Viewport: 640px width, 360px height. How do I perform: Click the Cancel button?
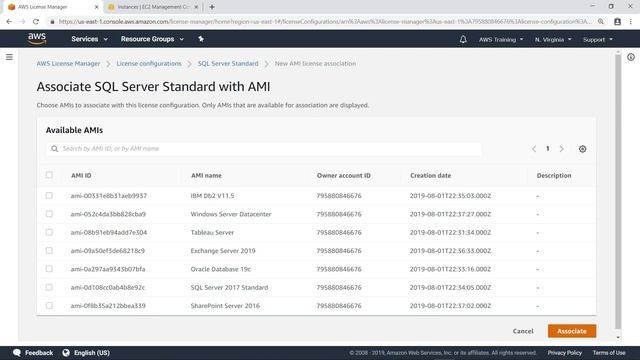[x=523, y=331]
